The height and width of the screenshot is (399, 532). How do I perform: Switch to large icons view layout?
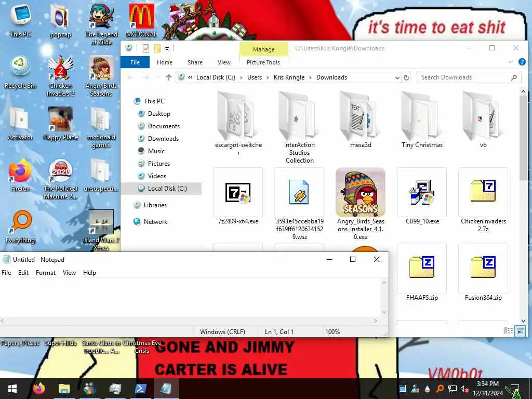pos(520,331)
